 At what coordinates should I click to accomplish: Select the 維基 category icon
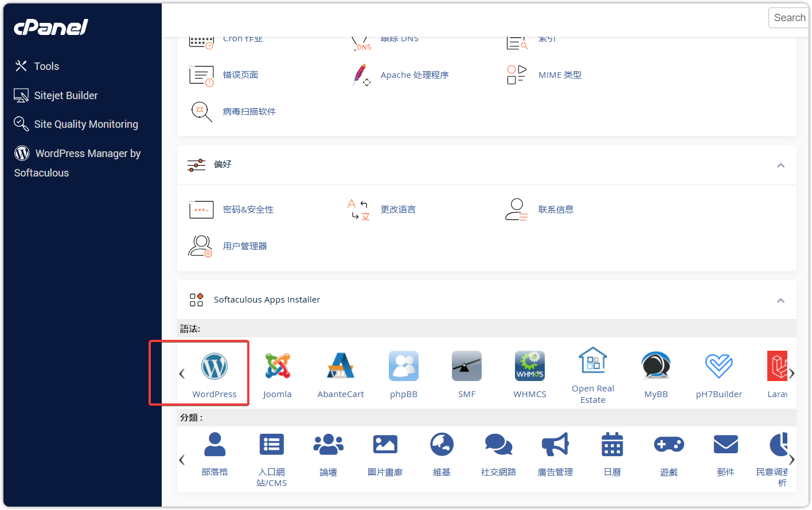[442, 444]
